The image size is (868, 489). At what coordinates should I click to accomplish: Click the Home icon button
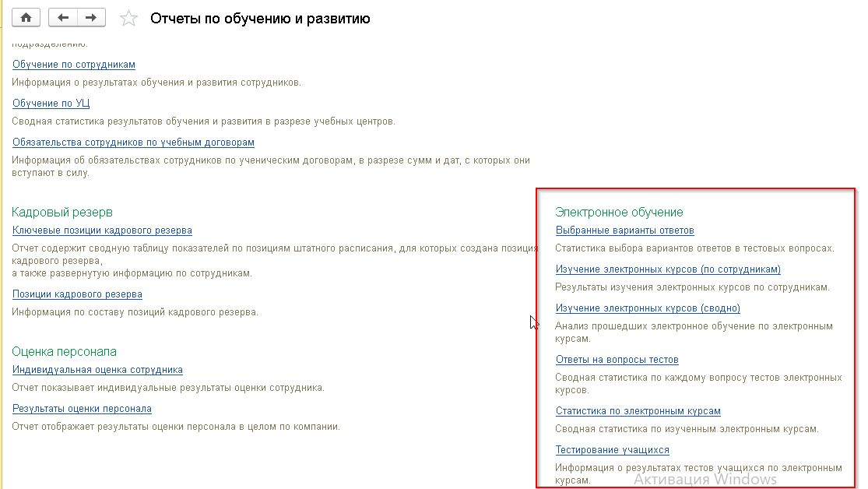(26, 17)
